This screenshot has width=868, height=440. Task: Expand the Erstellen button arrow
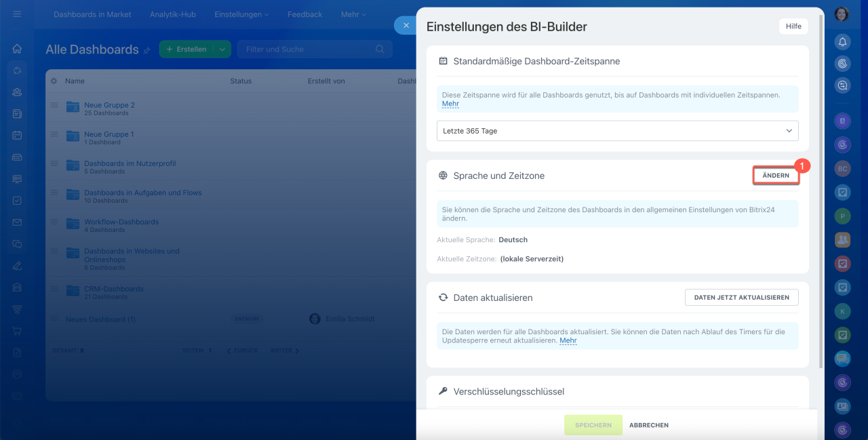[222, 49]
